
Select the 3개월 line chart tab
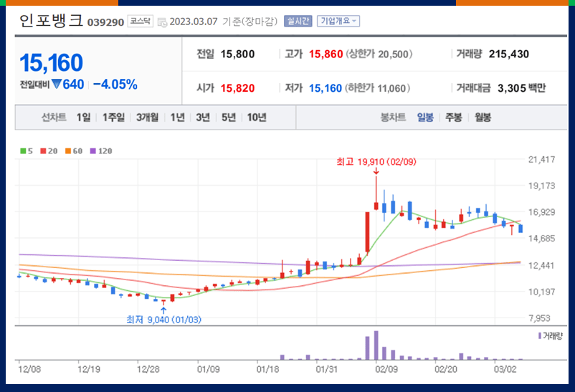[148, 118]
